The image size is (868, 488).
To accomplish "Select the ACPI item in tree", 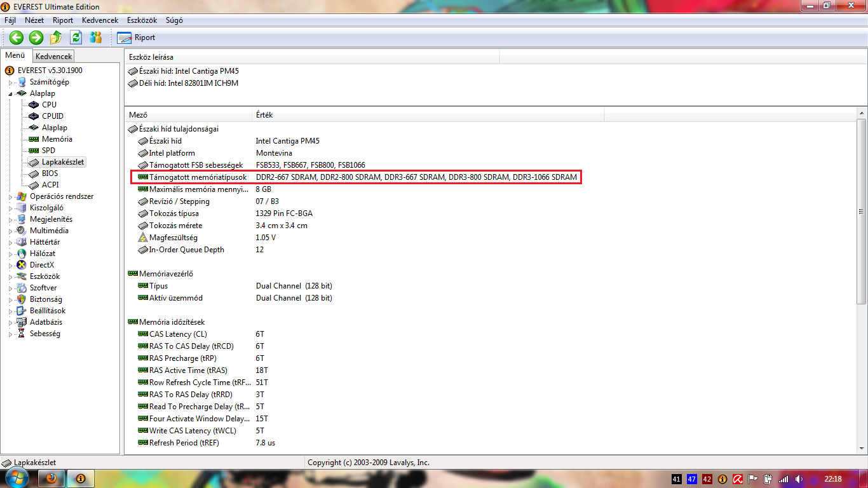I will [x=50, y=185].
